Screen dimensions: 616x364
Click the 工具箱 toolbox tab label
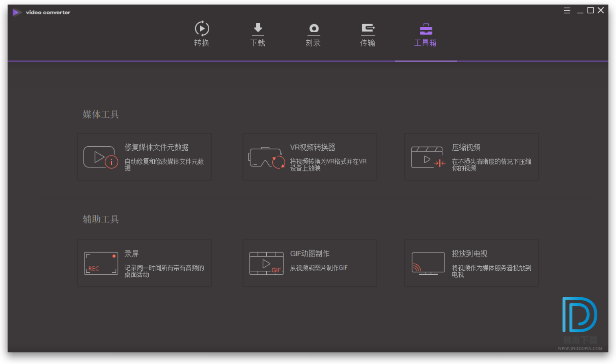pos(425,43)
